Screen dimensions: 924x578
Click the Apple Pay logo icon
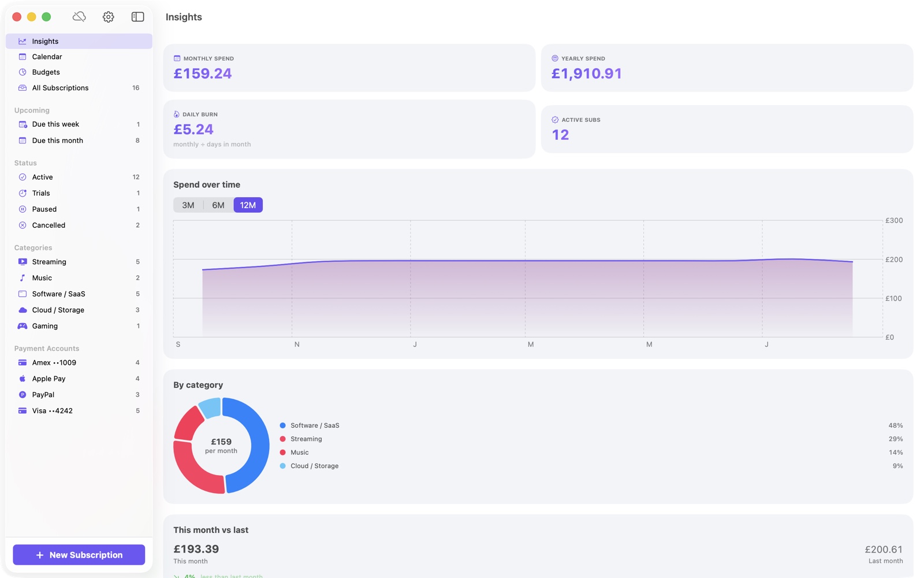tap(23, 379)
